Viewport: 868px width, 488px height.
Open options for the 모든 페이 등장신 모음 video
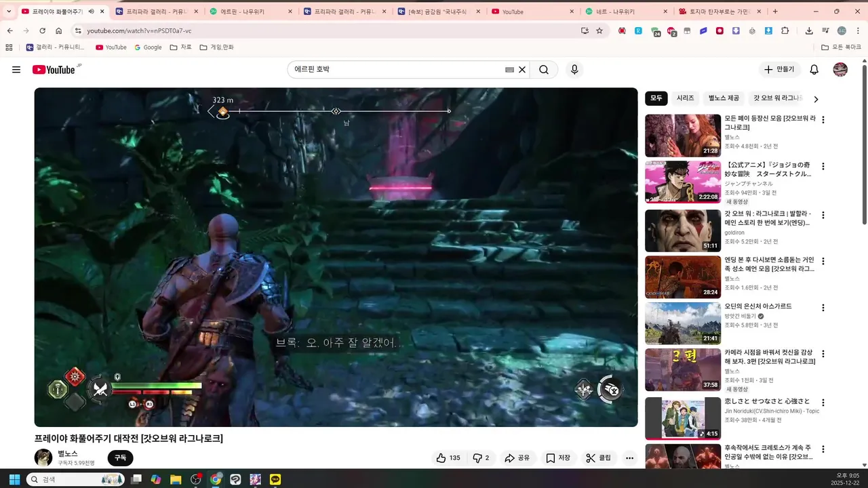click(823, 120)
